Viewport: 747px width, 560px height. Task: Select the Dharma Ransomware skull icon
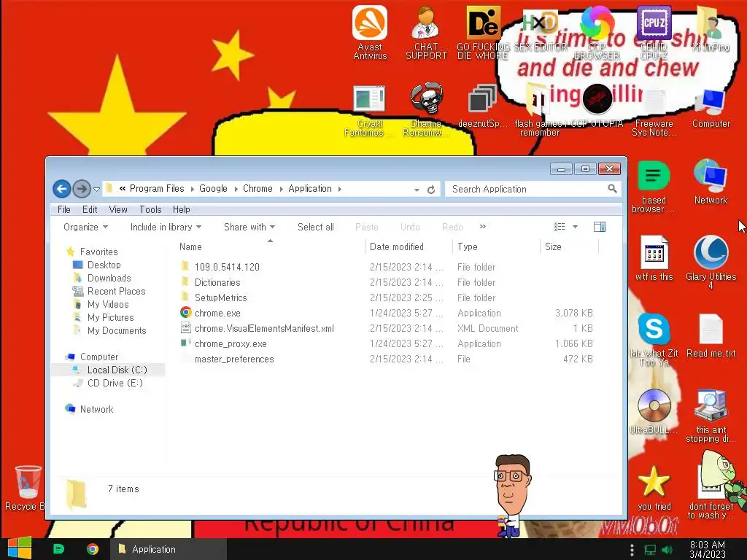tap(426, 111)
